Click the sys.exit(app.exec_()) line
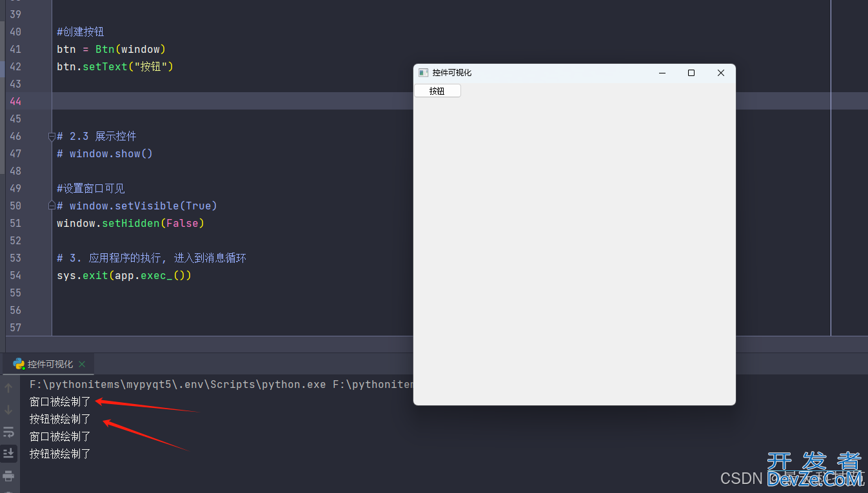This screenshot has width=868, height=493. coord(124,275)
